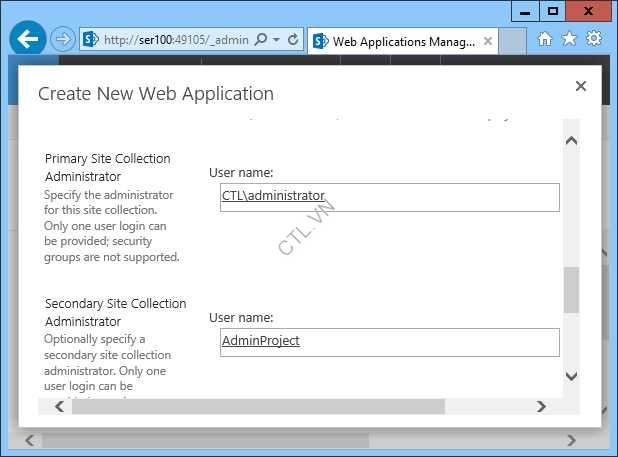Click the dialog's scroll up arrow

(x=571, y=141)
